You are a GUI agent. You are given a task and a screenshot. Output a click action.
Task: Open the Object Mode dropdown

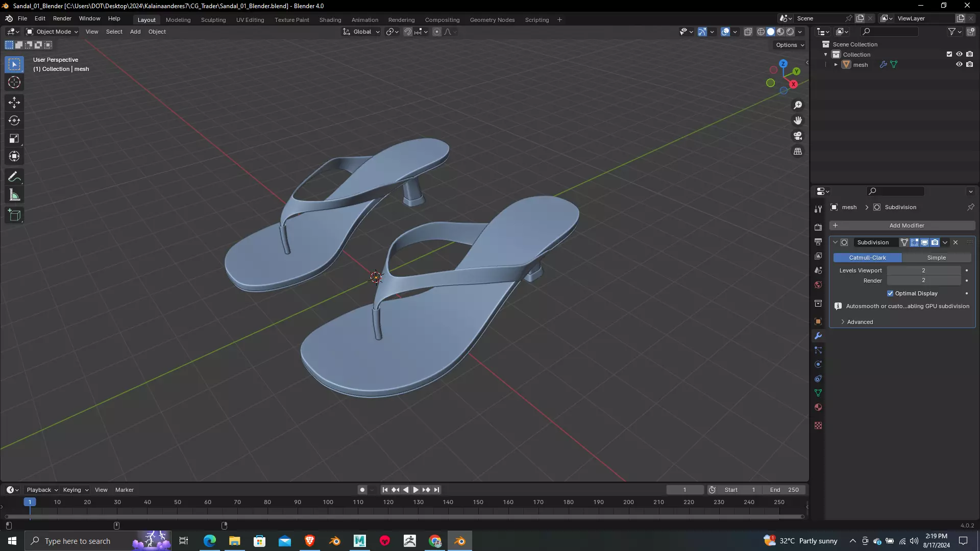(52, 32)
